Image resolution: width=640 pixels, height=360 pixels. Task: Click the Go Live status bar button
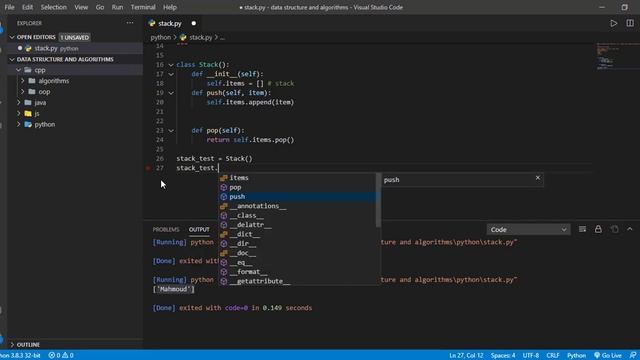pyautogui.click(x=608, y=355)
